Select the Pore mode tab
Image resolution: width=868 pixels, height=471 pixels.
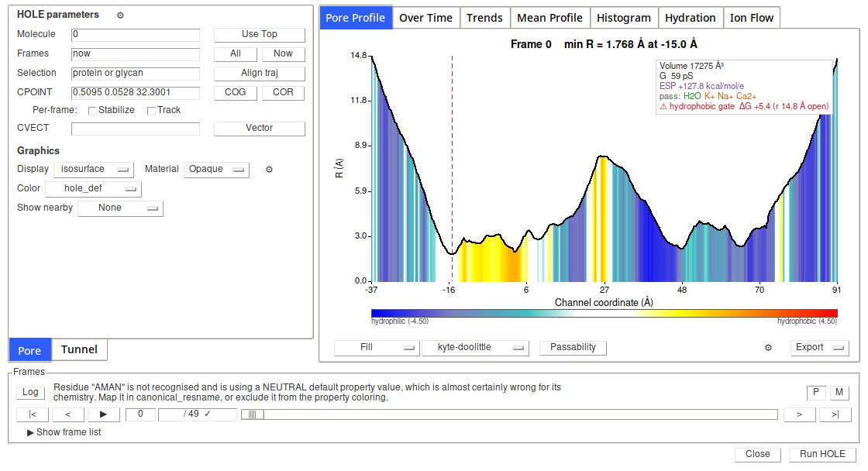tap(30, 350)
